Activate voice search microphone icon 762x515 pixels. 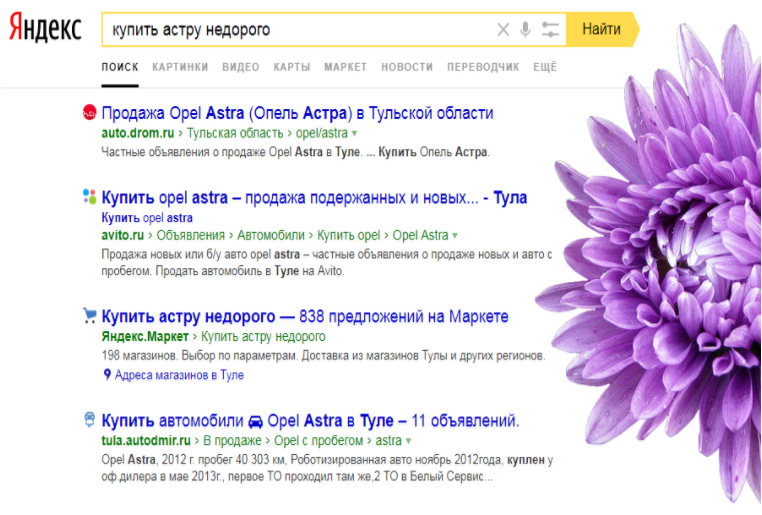point(525,30)
